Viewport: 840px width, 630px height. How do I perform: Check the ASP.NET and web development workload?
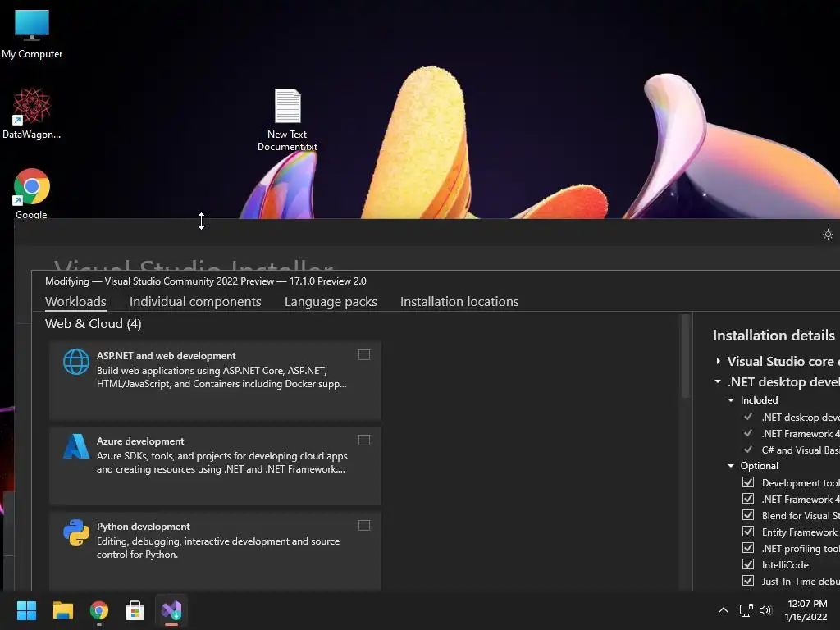[364, 354]
